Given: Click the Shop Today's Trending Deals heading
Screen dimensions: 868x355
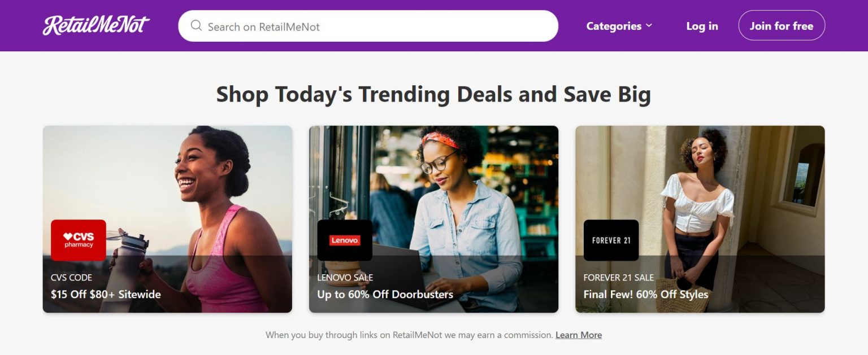Looking at the screenshot, I should (x=433, y=94).
